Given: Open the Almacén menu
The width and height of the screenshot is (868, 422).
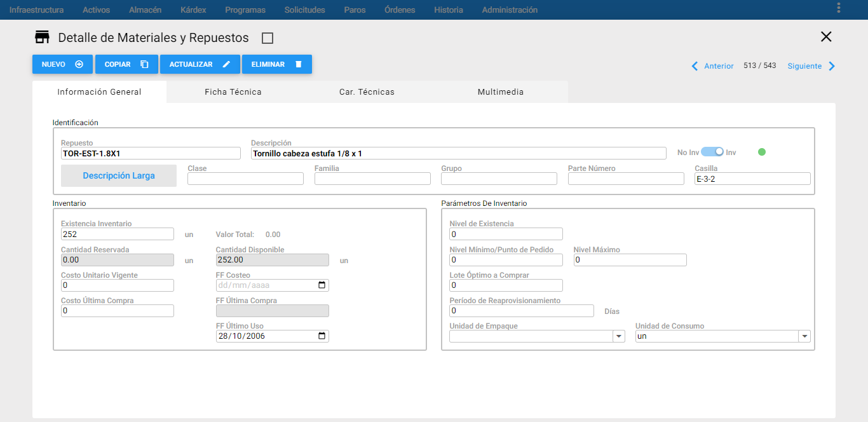Looking at the screenshot, I should pyautogui.click(x=145, y=10).
